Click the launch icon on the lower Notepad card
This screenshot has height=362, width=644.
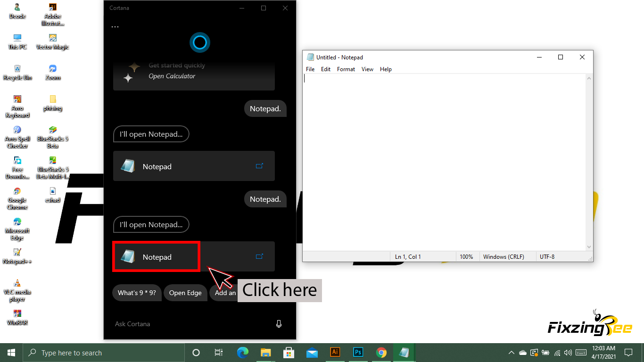(x=259, y=256)
